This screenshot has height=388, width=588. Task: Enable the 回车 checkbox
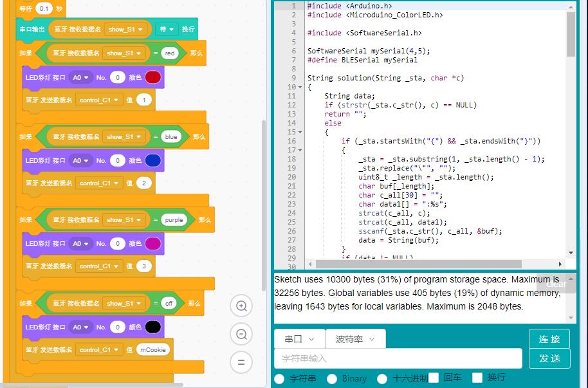click(x=434, y=378)
